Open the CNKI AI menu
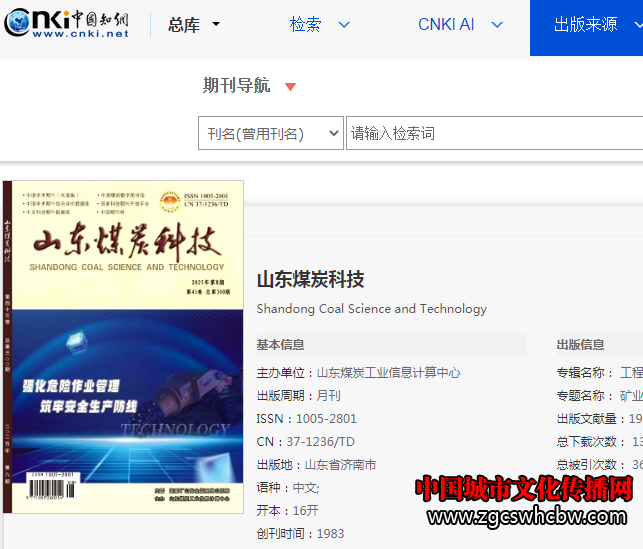Image resolution: width=643 pixels, height=549 pixels. (x=446, y=25)
